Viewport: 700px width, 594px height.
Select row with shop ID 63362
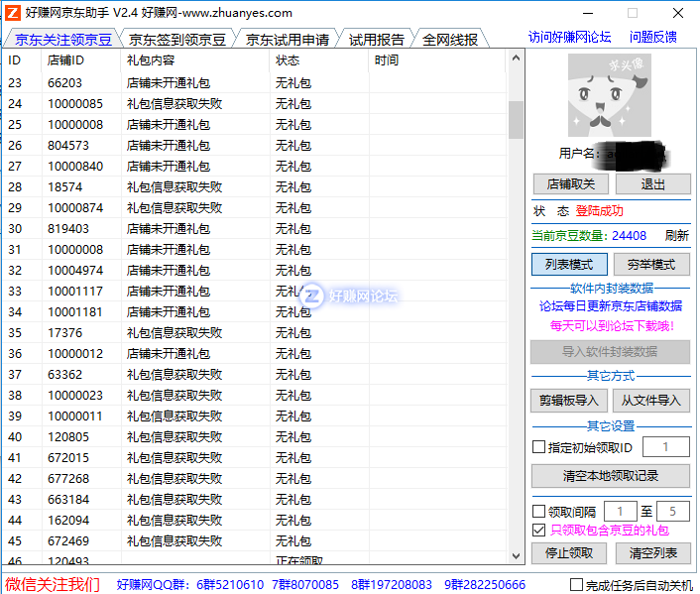255,374
